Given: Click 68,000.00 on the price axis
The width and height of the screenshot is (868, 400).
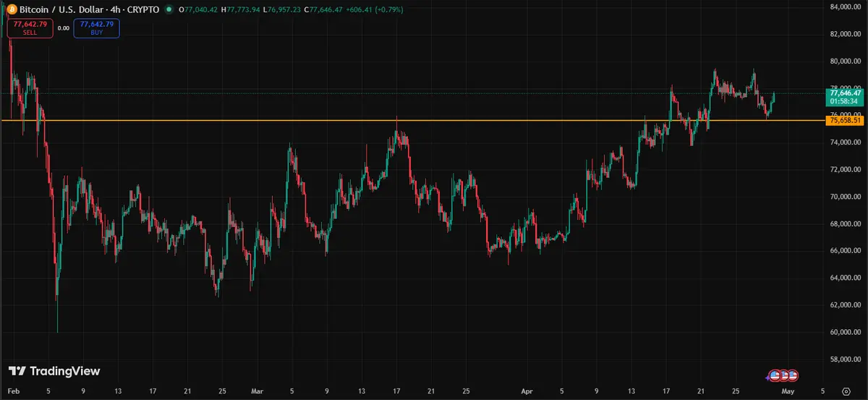Looking at the screenshot, I should tap(846, 224).
